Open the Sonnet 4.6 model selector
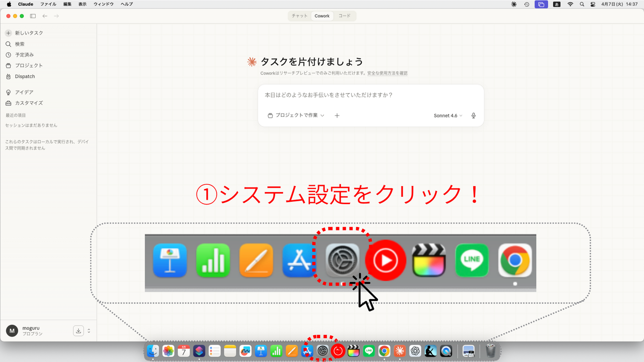This screenshot has height=362, width=644. click(448, 115)
